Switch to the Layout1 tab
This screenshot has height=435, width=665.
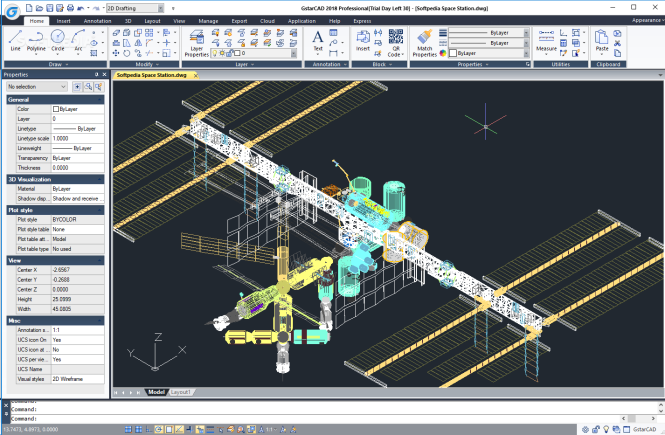tap(181, 392)
